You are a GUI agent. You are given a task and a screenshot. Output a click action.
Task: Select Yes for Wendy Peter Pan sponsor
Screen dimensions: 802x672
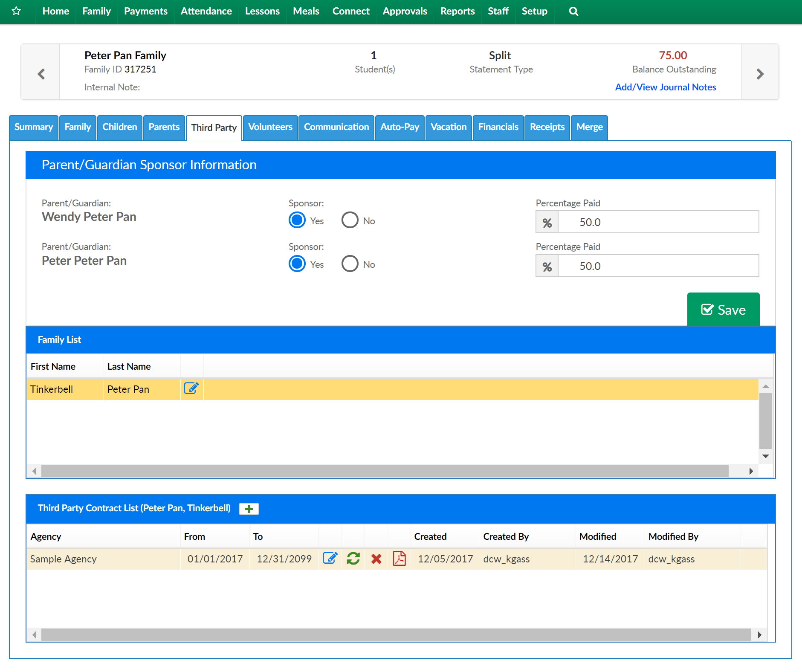(x=297, y=220)
